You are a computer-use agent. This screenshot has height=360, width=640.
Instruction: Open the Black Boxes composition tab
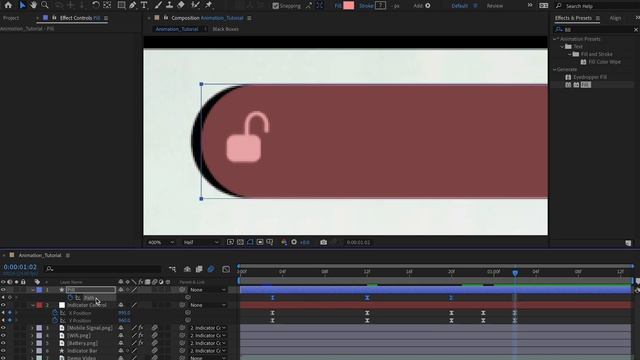[225, 29]
